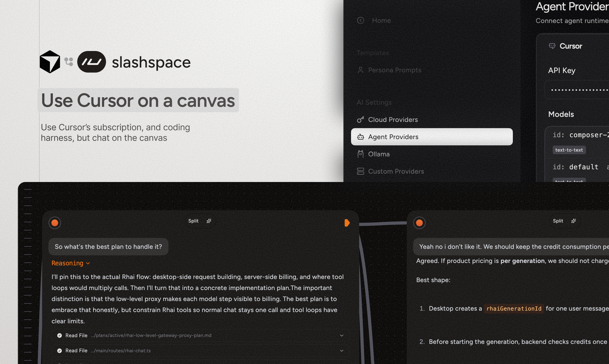Image resolution: width=609 pixels, height=364 pixels.
Task: Click sparkle icon beside Split on right card
Action: click(x=573, y=221)
